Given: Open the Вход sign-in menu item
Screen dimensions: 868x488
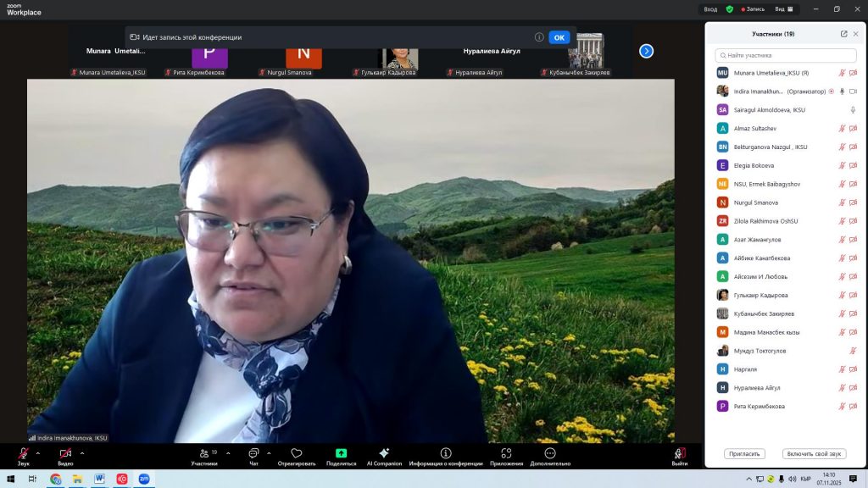Looking at the screenshot, I should (710, 9).
